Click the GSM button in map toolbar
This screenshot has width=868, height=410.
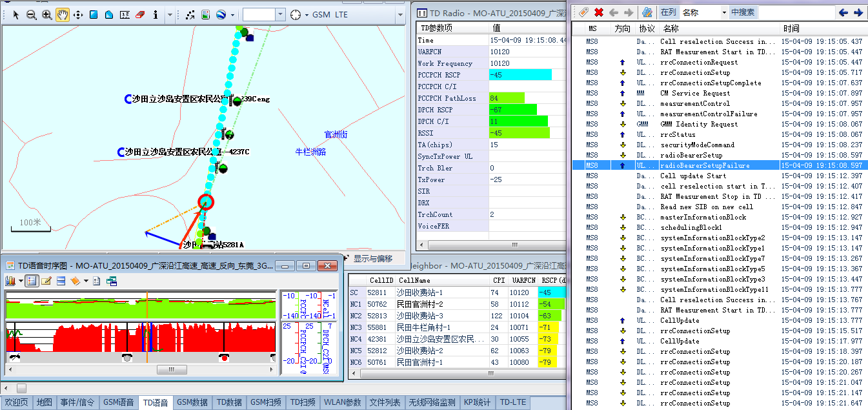(x=321, y=14)
